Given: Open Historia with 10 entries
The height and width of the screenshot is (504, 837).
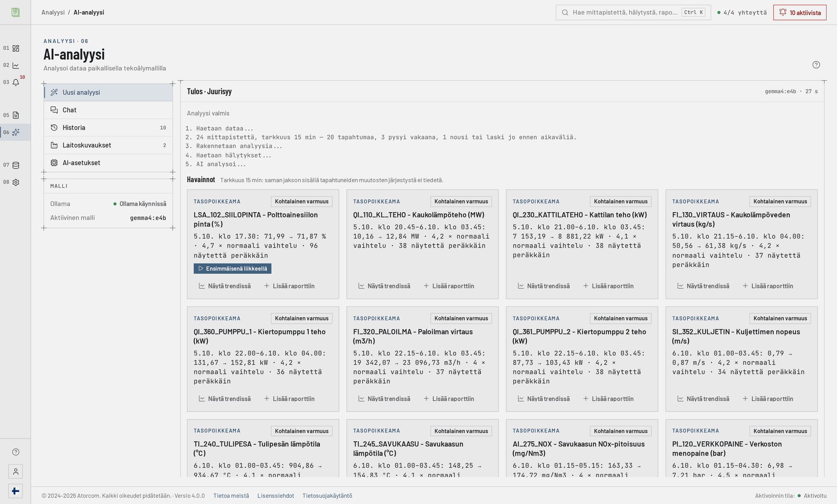Looking at the screenshot, I should tap(108, 128).
